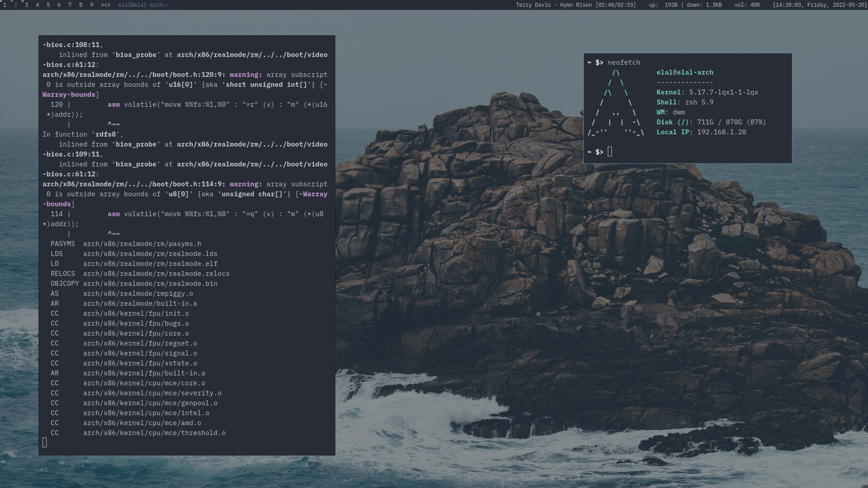This screenshot has width=868, height=488.
Task: Click the Disk (/) usage line
Action: point(711,122)
